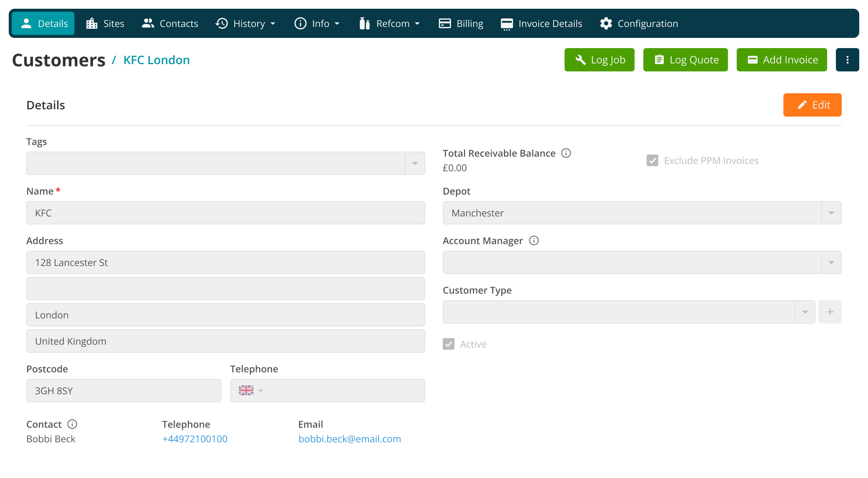Click the empty second address line field
The image size is (868, 478).
(226, 289)
